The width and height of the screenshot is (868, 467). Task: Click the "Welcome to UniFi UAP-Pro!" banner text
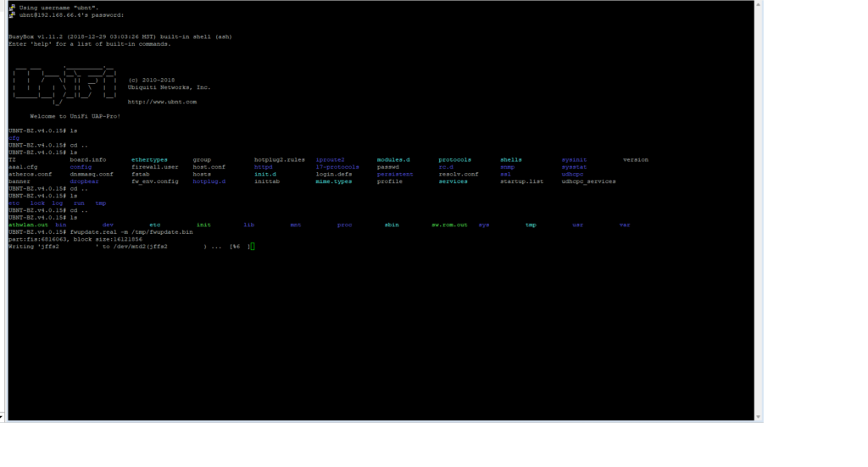pyautogui.click(x=75, y=116)
